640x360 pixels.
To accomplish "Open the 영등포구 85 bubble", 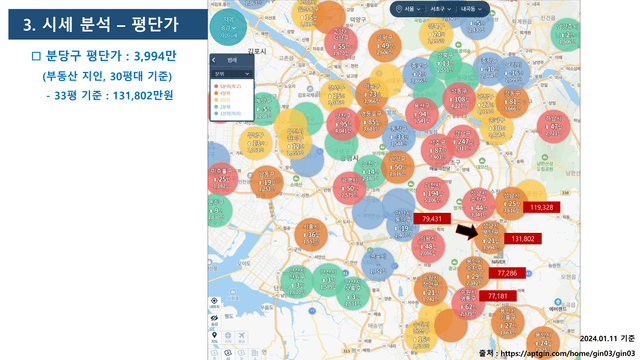I will point(371,122).
